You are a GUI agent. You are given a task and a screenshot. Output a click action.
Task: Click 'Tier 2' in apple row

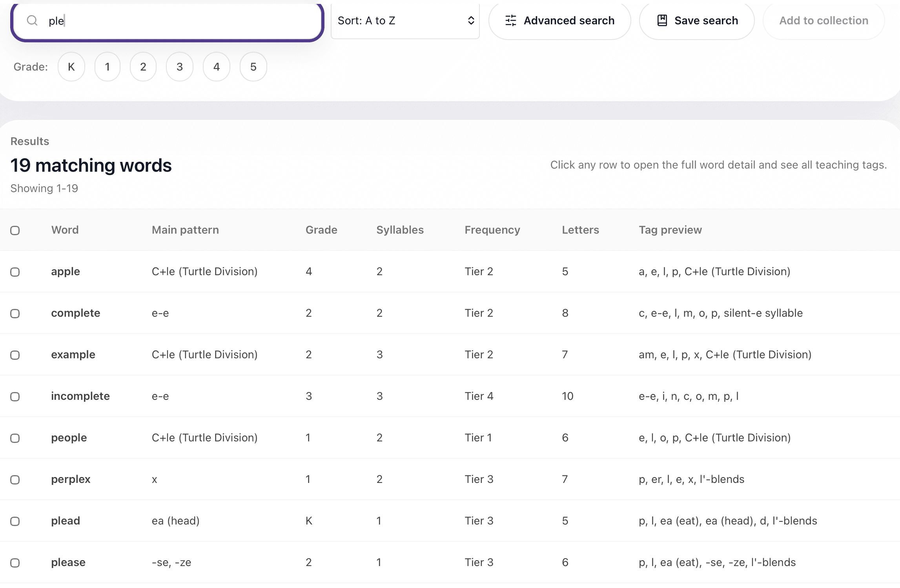pyautogui.click(x=479, y=271)
